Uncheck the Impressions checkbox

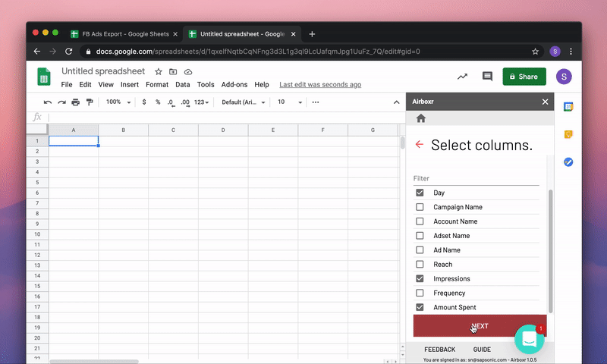click(x=420, y=278)
